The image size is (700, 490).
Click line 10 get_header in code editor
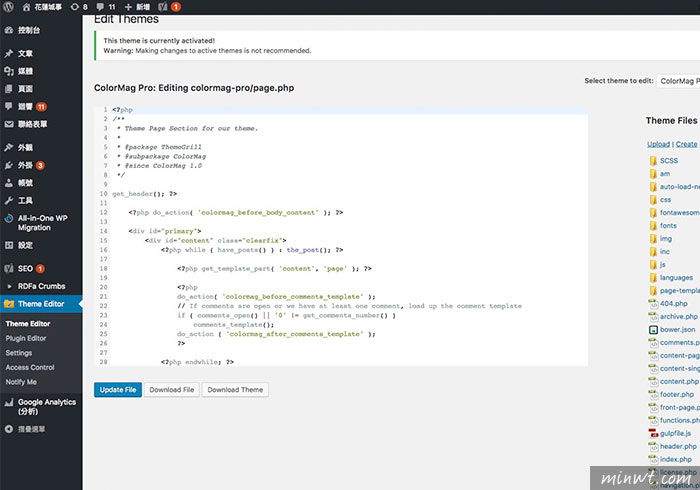[x=145, y=194]
